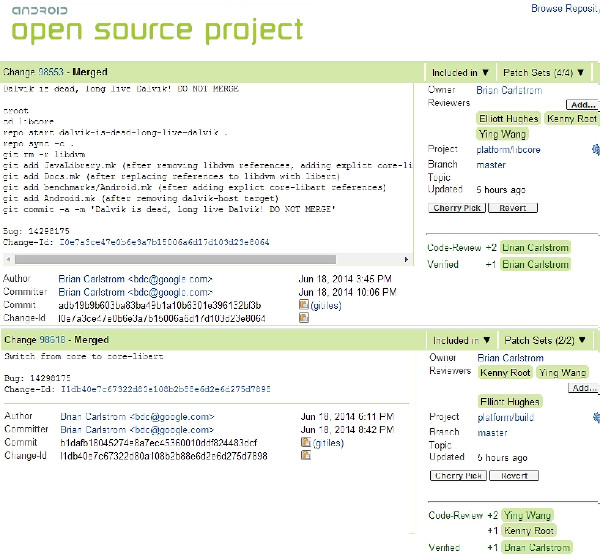This screenshot has height=559, width=600.
Task: Click horizontal scrollbar under commit message
Action: tap(175, 259)
